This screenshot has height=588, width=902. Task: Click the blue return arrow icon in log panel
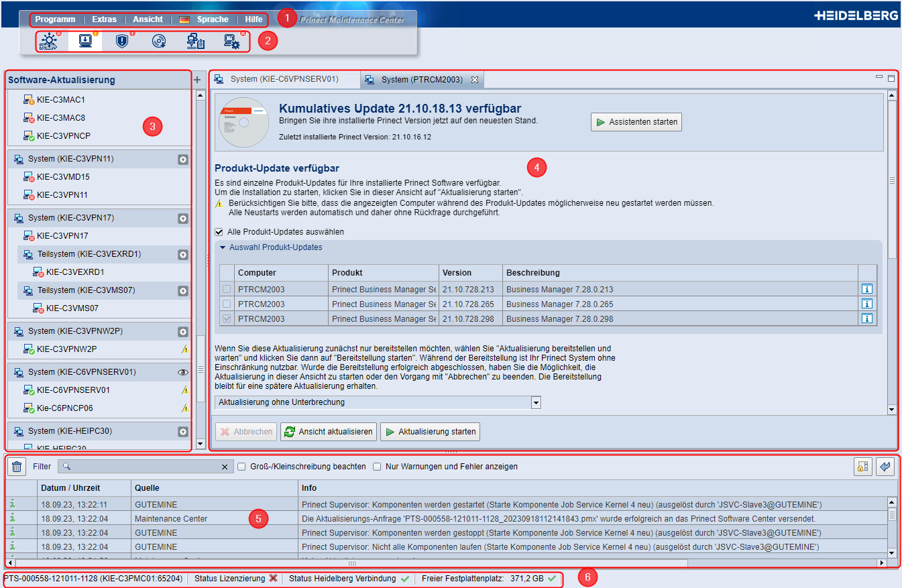tap(885, 467)
